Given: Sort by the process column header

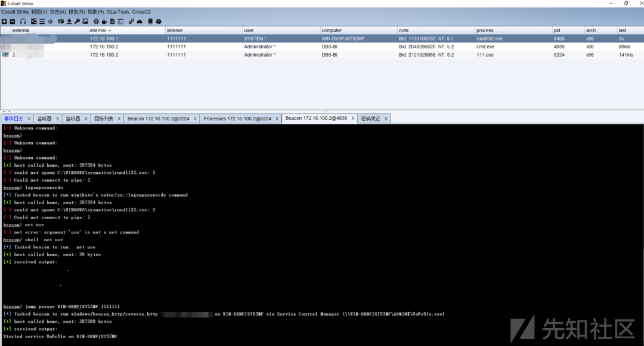Looking at the screenshot, I should [x=513, y=30].
